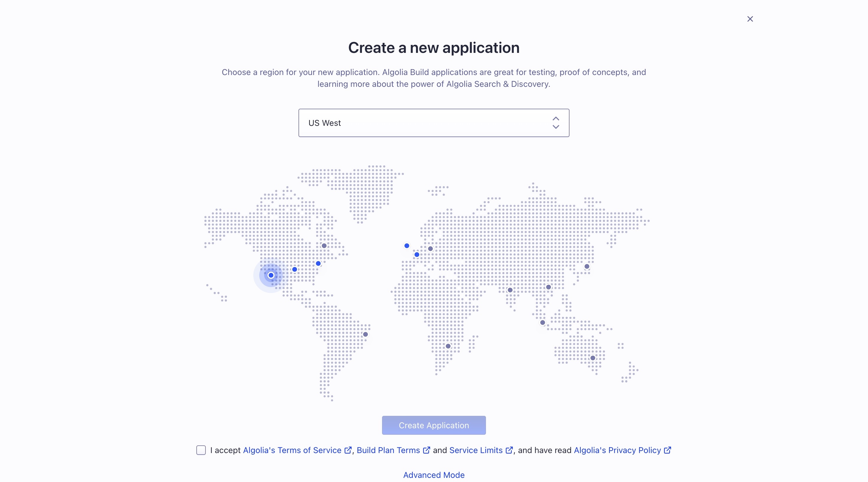This screenshot has width=868, height=482.
Task: Select the highlighted US West map marker
Action: point(271,275)
